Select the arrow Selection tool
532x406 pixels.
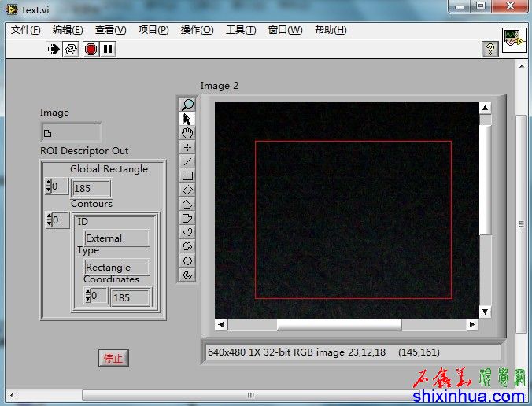pos(187,119)
